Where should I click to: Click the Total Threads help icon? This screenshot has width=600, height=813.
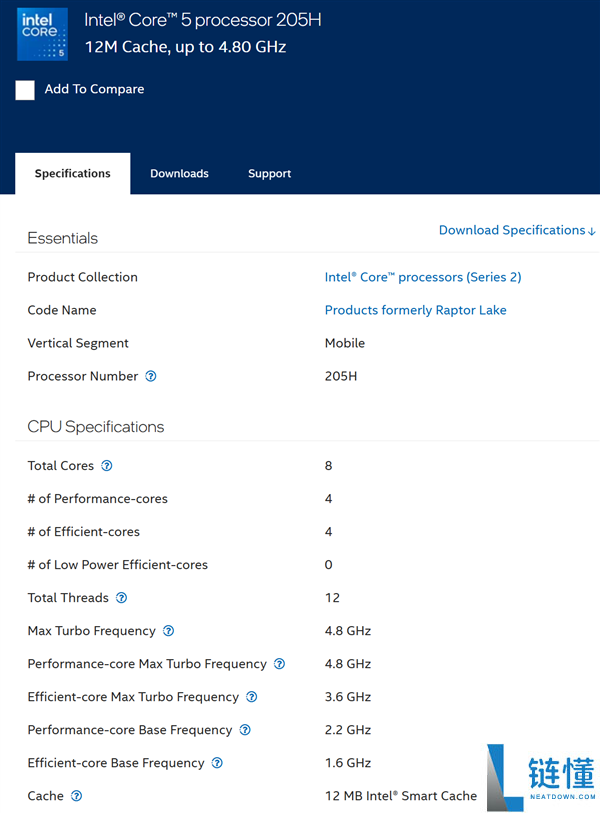click(121, 598)
